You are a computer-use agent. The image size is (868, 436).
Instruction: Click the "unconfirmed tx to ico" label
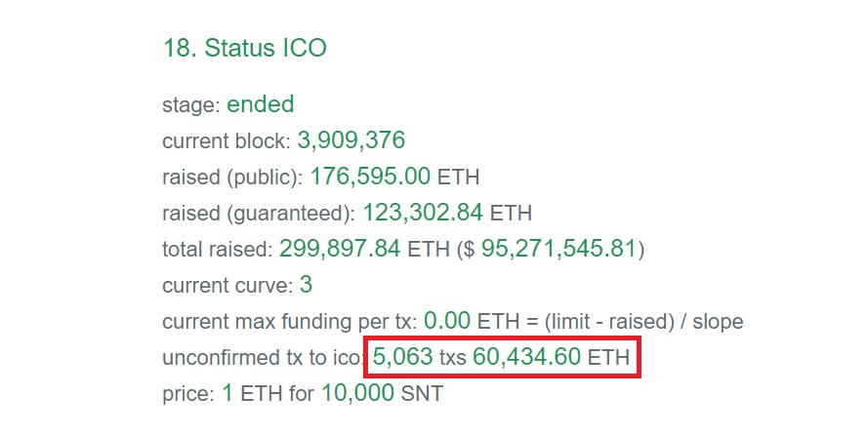(262, 357)
